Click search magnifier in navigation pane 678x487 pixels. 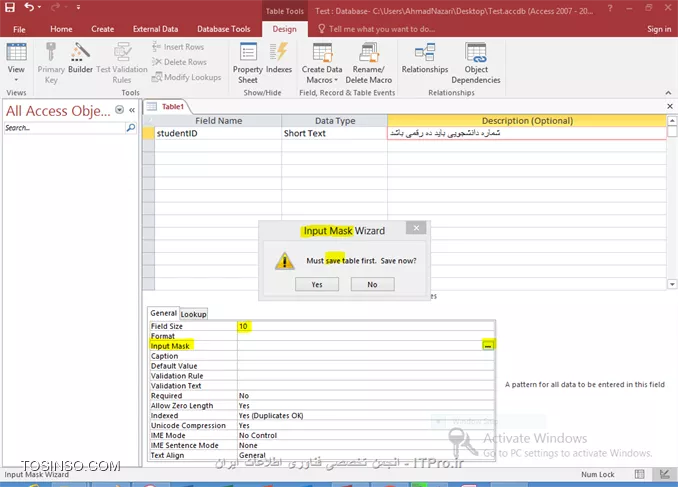coord(130,128)
